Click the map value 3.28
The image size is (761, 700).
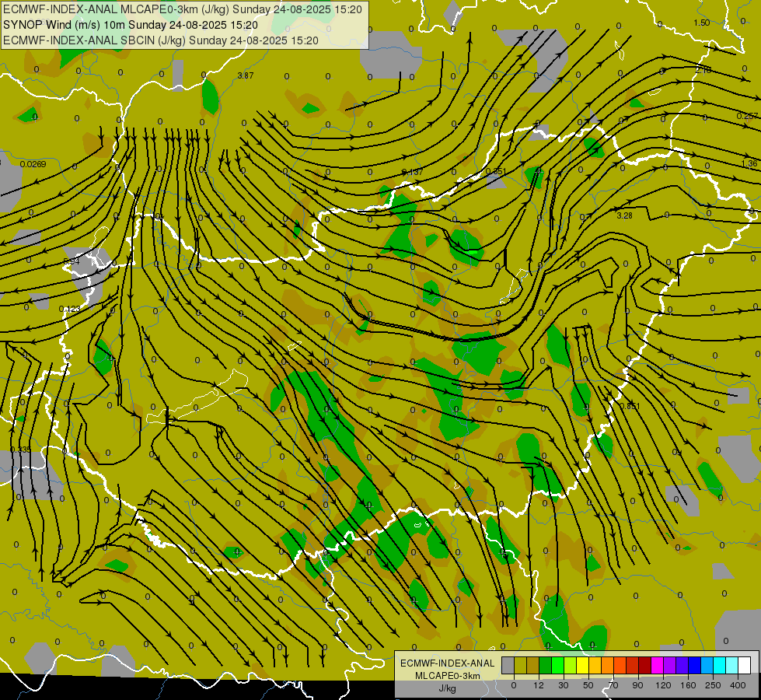pyautogui.click(x=625, y=215)
